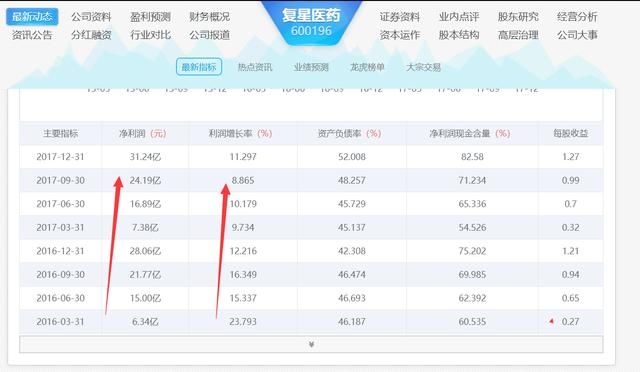Viewport: 640px width, 372px height.
Task: Open 公司报道 link
Action: pos(209,35)
